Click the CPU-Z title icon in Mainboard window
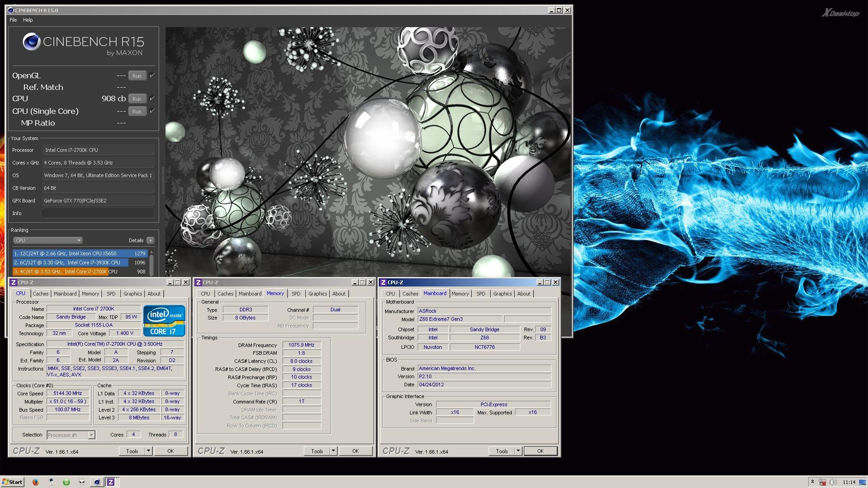The width and height of the screenshot is (868, 488). pos(383,282)
